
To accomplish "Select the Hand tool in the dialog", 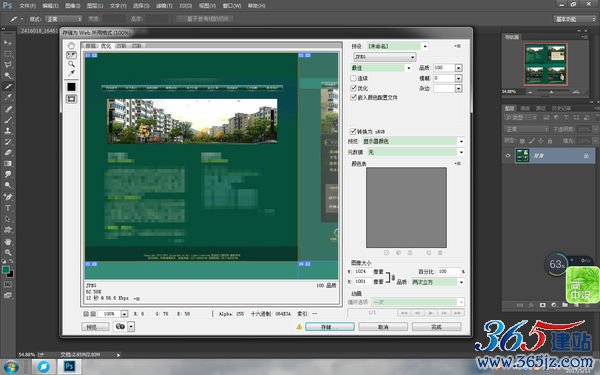I will 71,46.
